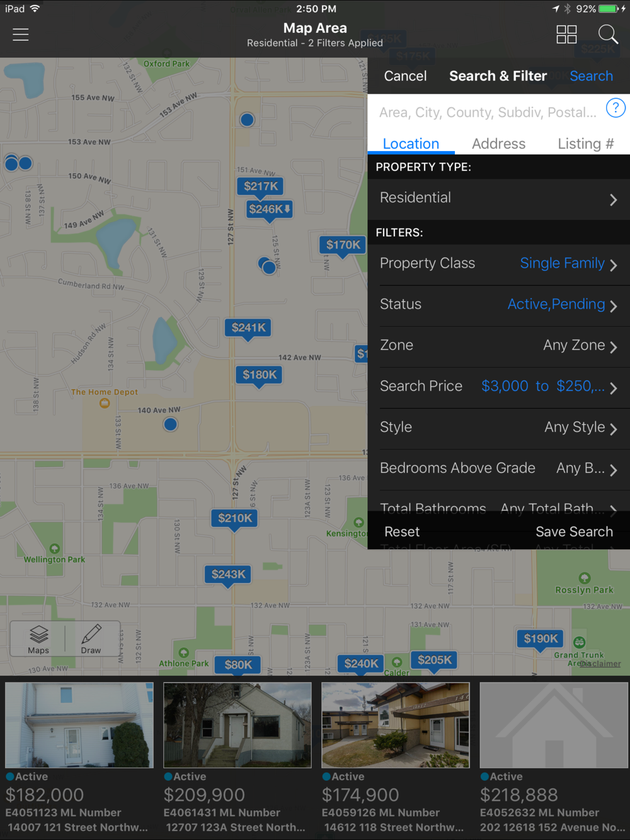Open the hamburger menu

(21, 35)
